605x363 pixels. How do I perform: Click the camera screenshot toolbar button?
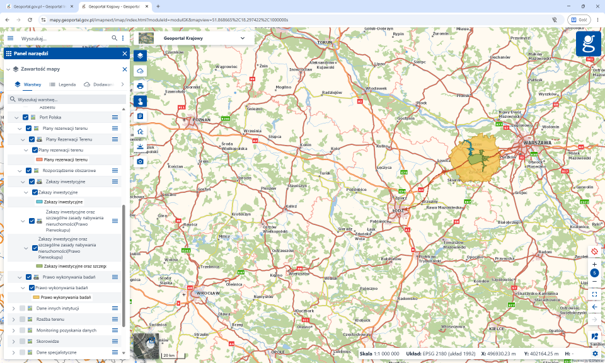click(x=140, y=161)
